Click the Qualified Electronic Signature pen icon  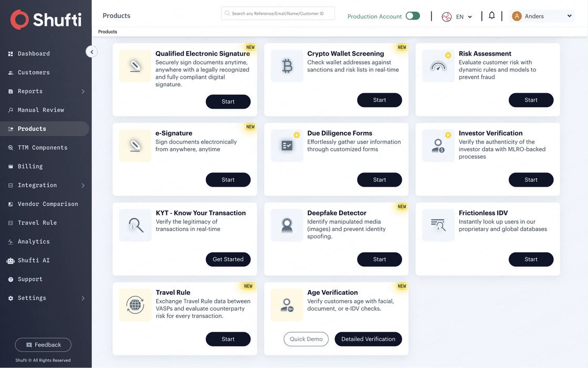(x=135, y=66)
